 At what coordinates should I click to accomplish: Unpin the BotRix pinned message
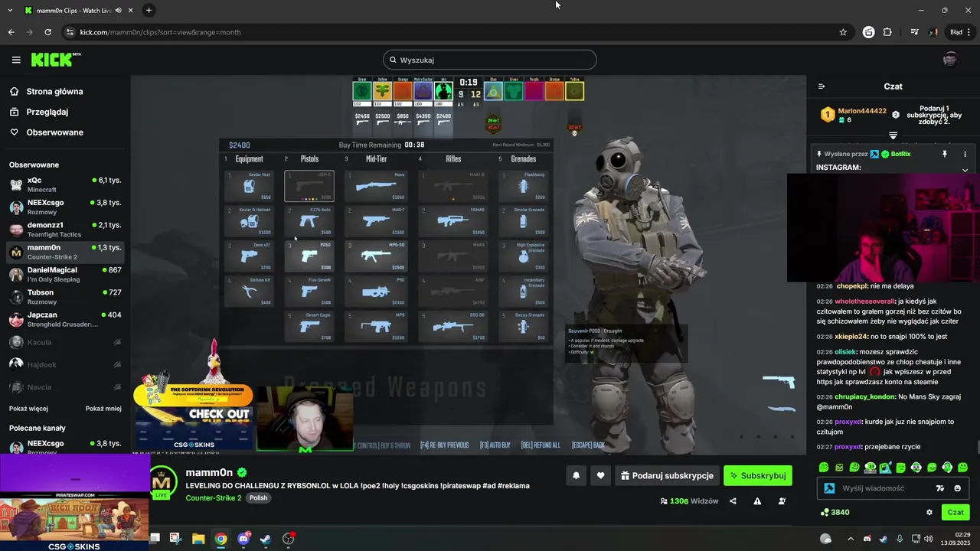click(x=945, y=154)
